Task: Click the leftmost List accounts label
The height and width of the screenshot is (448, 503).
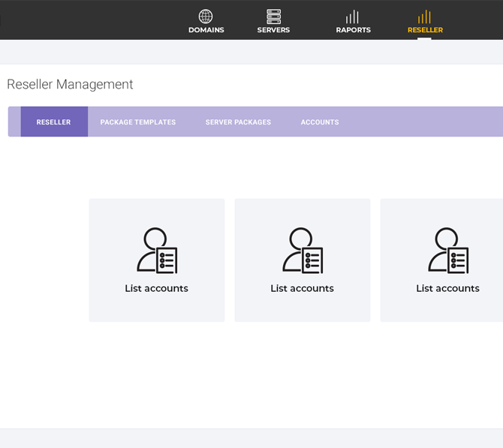Action: tap(156, 288)
